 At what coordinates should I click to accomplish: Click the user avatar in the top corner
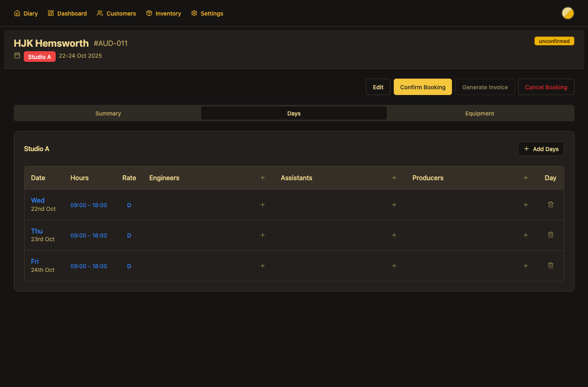(x=568, y=13)
